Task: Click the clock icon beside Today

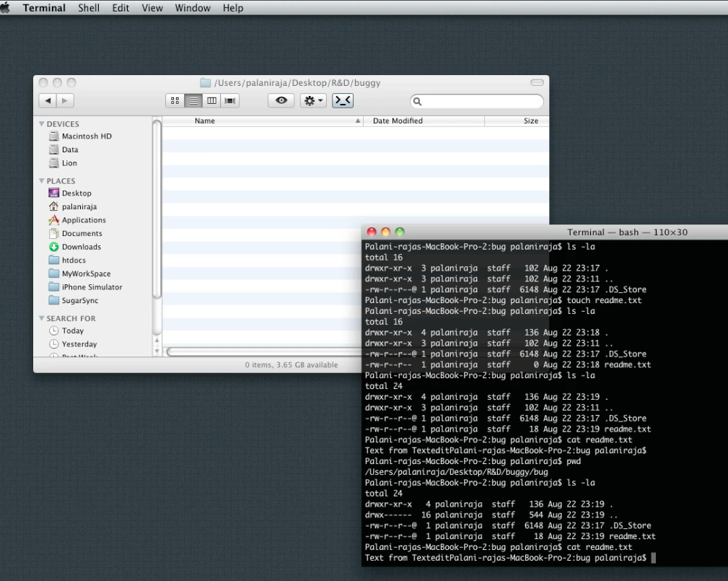Action: [x=54, y=331]
